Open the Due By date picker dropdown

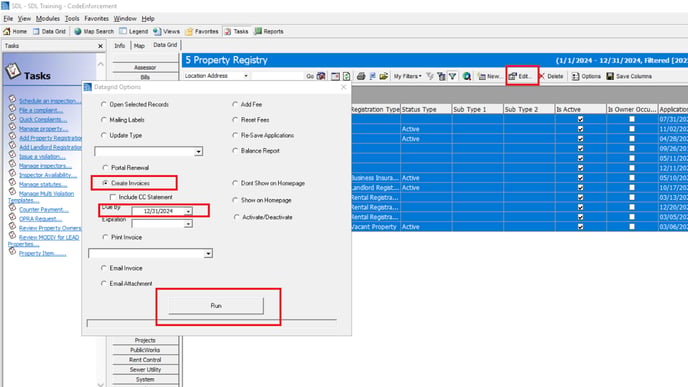[188, 211]
